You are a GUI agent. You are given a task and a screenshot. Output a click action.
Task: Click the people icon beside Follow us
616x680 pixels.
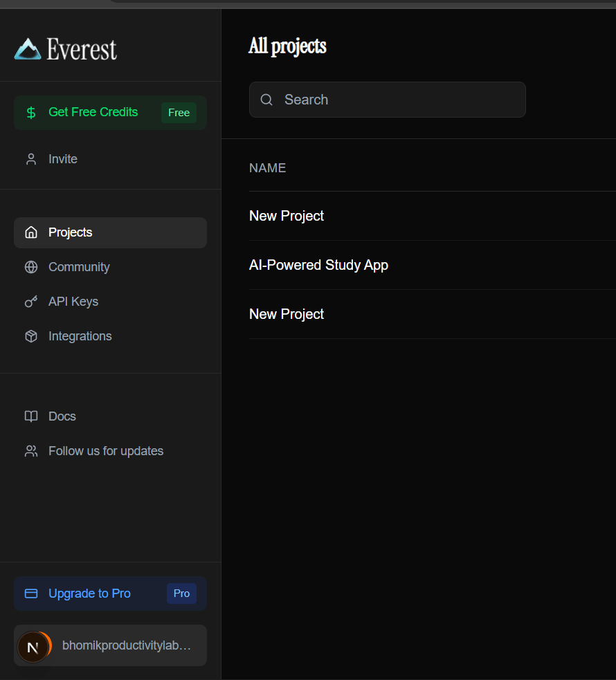31,451
